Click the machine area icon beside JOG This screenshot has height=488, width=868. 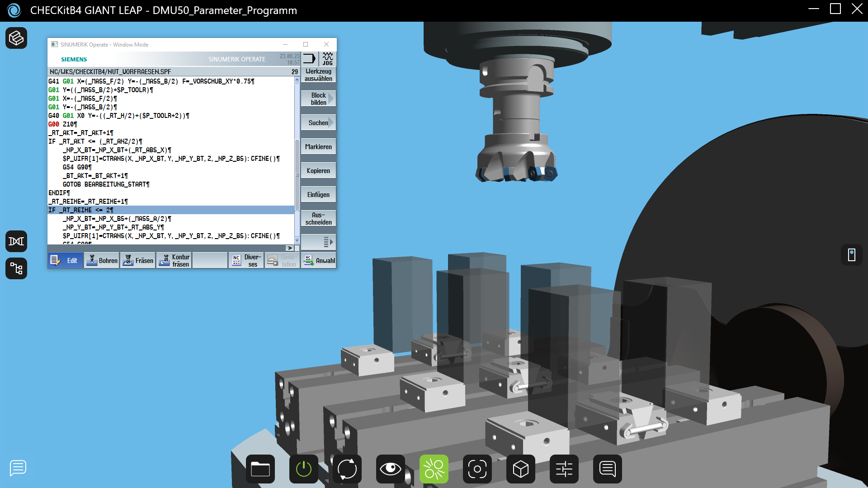[310, 59]
